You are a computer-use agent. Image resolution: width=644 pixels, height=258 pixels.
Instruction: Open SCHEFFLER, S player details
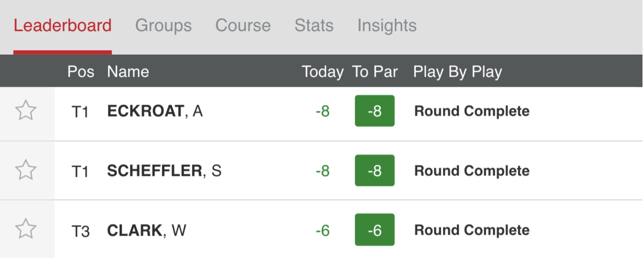click(x=164, y=171)
